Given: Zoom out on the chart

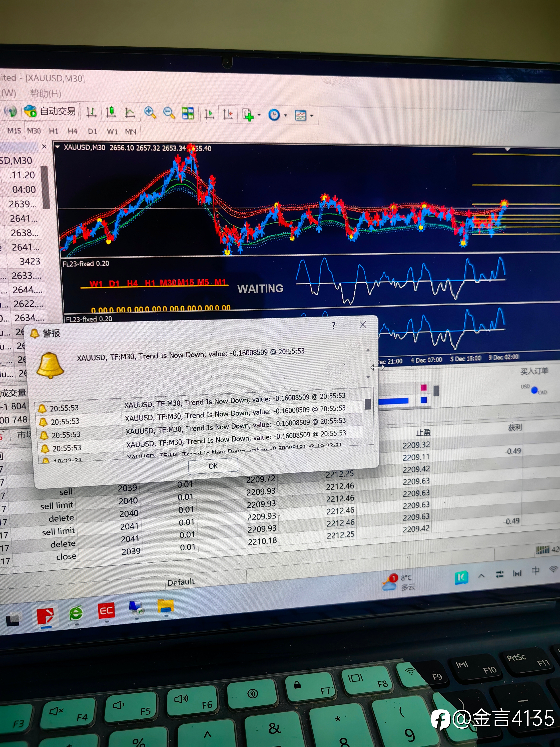Looking at the screenshot, I should click(169, 113).
